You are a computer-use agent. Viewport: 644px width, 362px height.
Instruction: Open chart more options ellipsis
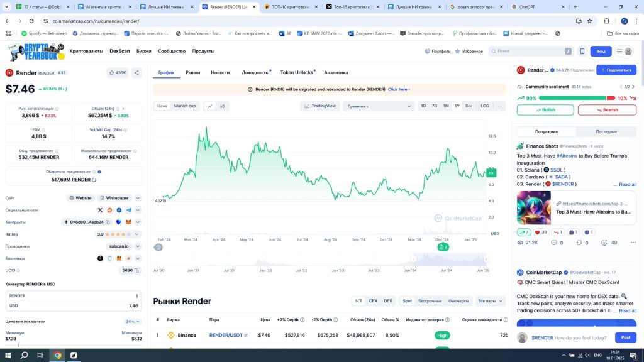click(x=500, y=106)
